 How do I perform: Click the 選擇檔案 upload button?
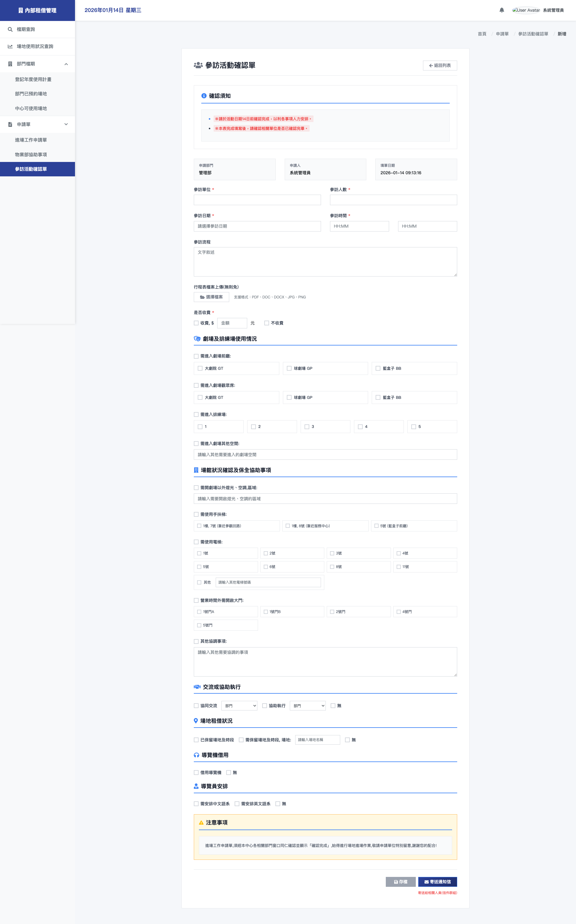(x=211, y=297)
